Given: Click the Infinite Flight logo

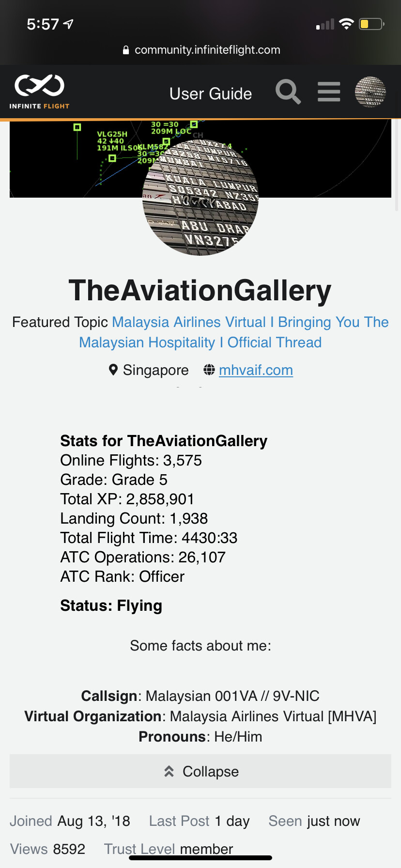Looking at the screenshot, I should coord(39,91).
